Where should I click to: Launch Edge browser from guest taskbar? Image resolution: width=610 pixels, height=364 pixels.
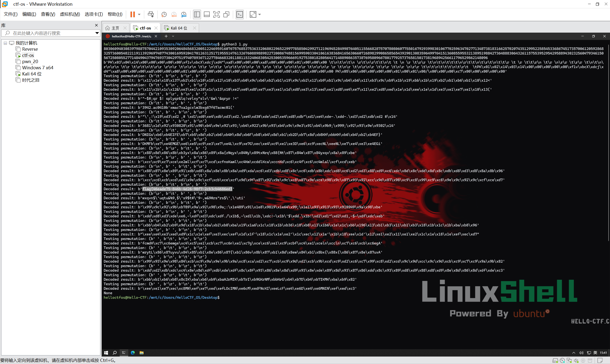pyautogui.click(x=133, y=353)
